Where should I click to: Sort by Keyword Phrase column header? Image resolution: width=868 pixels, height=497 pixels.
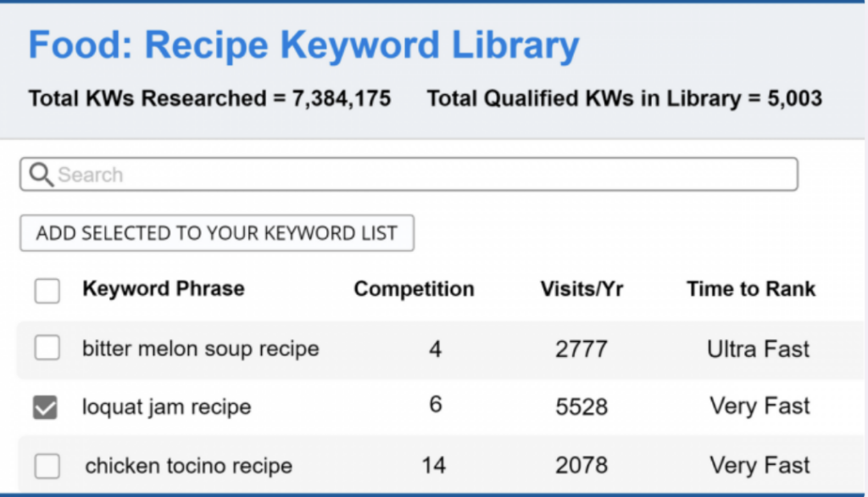click(x=163, y=288)
